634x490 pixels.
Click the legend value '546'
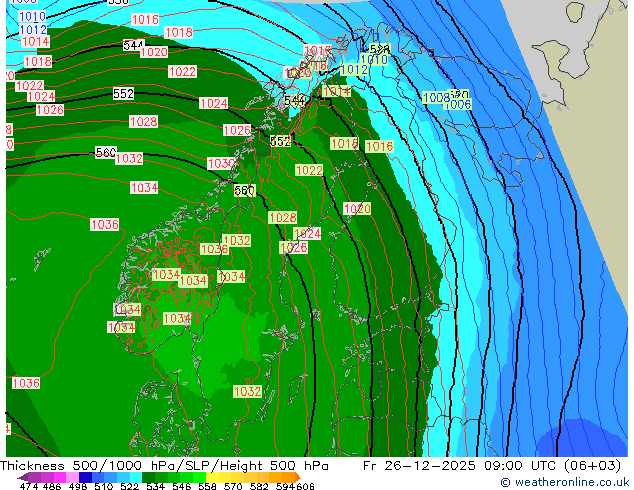[x=181, y=486]
